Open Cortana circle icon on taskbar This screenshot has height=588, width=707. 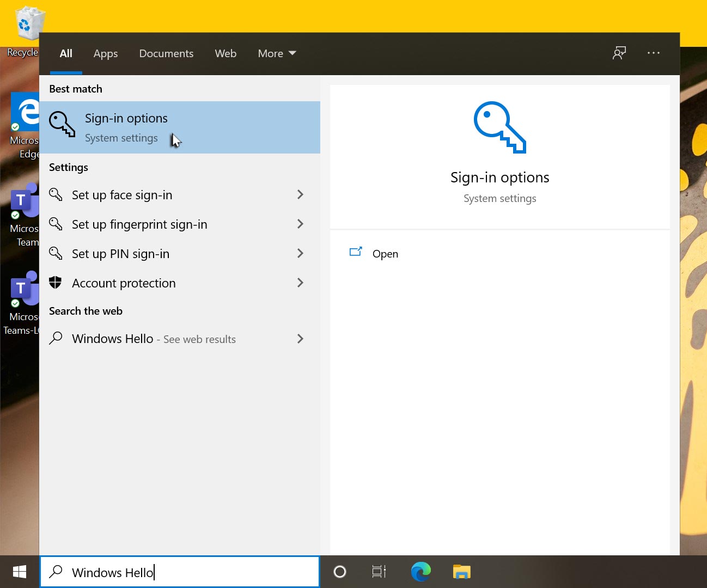[x=340, y=572]
